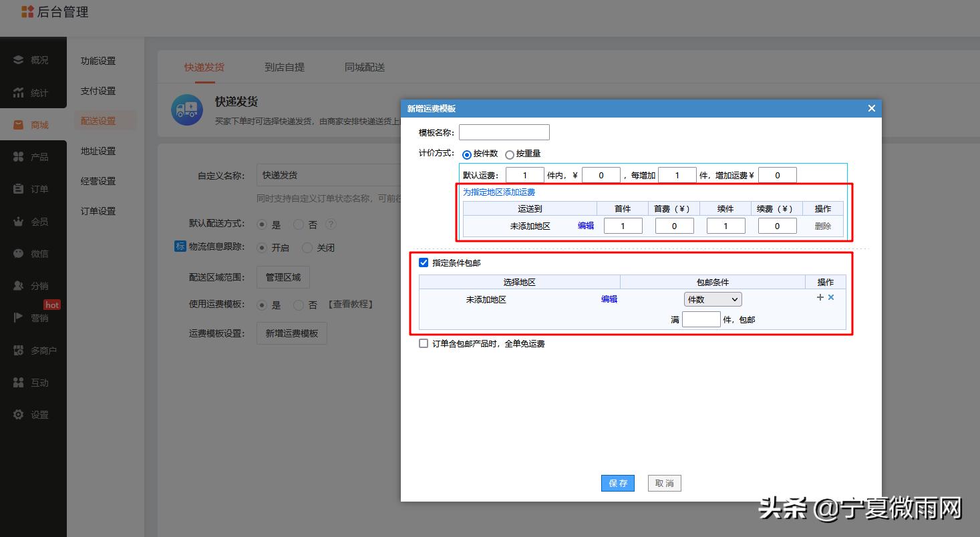Viewport: 980px width, 537px height.
Task: Uncheck 指定条件包邮 checkbox
Action: (424, 262)
